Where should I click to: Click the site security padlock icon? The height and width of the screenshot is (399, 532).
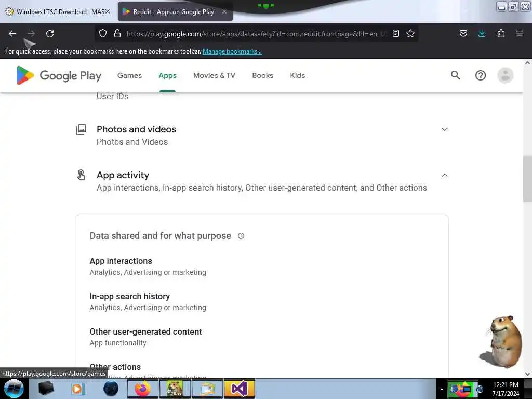(x=117, y=33)
